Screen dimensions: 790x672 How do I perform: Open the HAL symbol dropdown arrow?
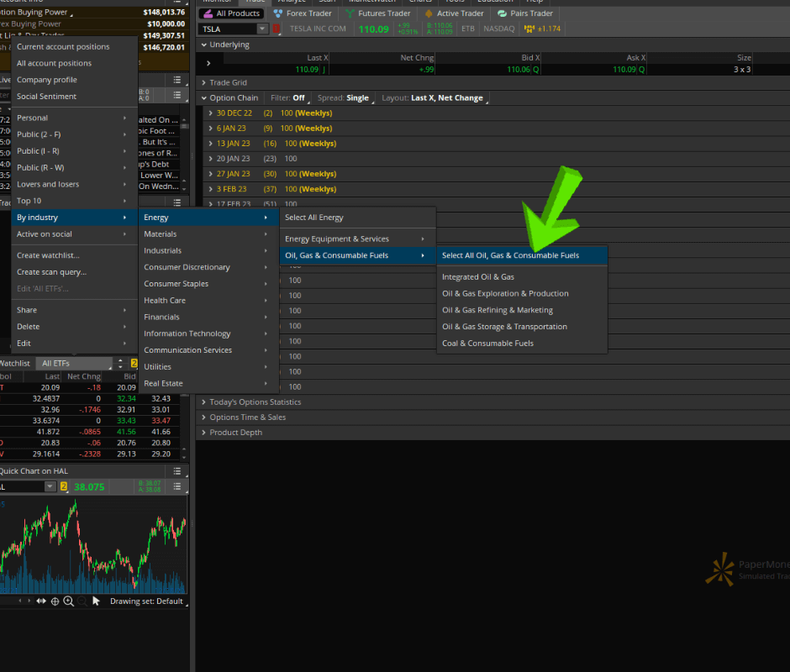coord(50,486)
